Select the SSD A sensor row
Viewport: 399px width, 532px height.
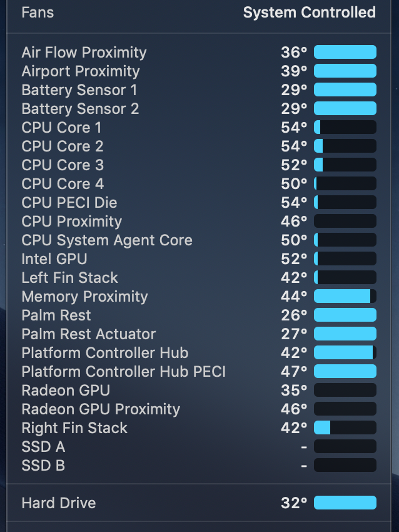click(x=199, y=447)
